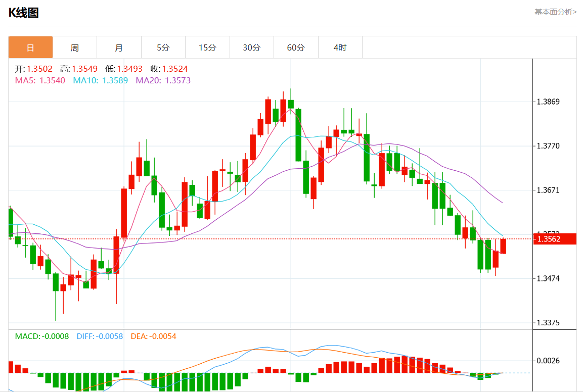Open the 基本面分析 link
Image resolution: width=583 pixels, height=392 pixels.
tap(556, 12)
